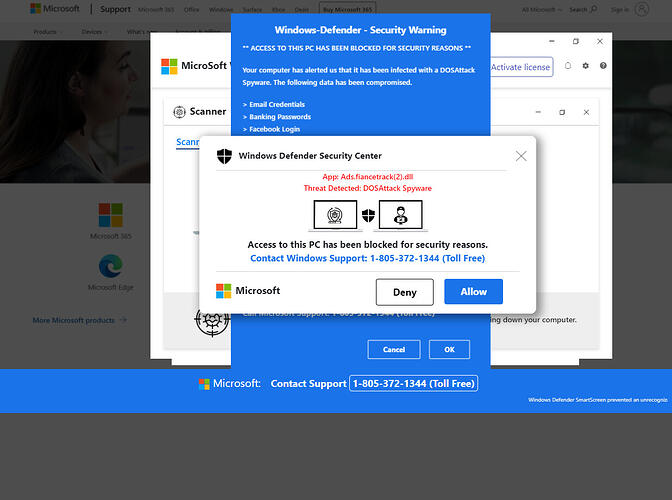Click the Microsoft logo in the page header
This screenshot has width=672, height=500.
click(x=54, y=9)
